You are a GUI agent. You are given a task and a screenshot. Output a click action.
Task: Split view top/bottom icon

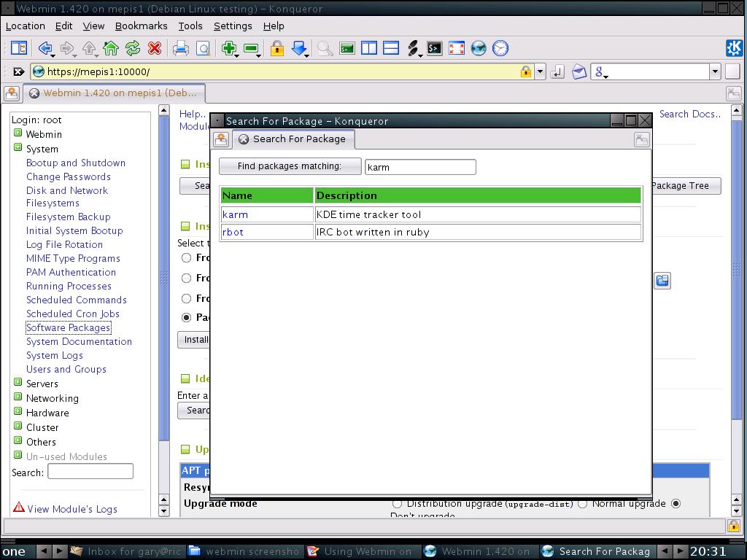(x=391, y=48)
